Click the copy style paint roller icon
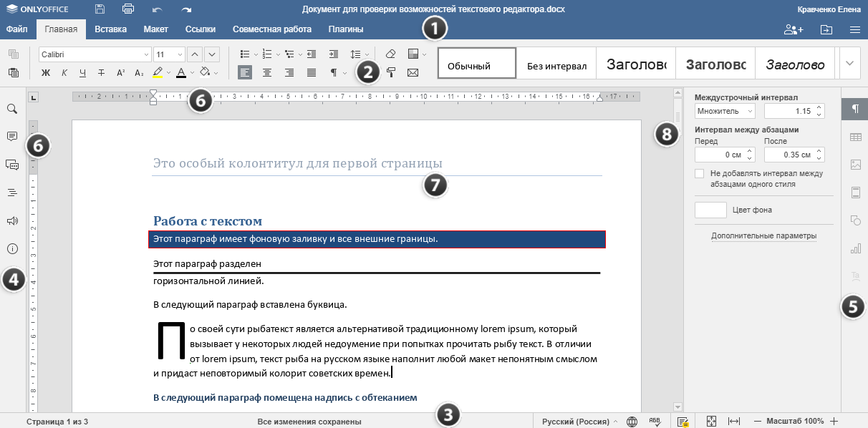Screen dimensions: 868x428 (391, 72)
